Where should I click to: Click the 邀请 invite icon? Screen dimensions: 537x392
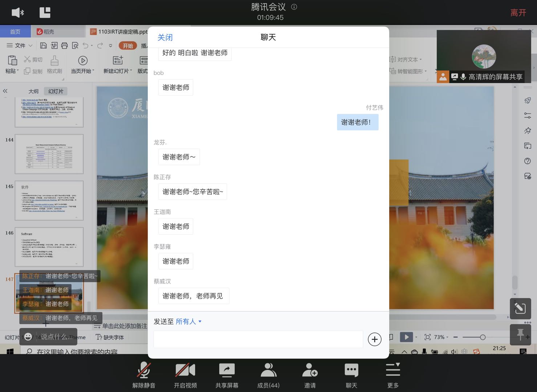coord(310,375)
